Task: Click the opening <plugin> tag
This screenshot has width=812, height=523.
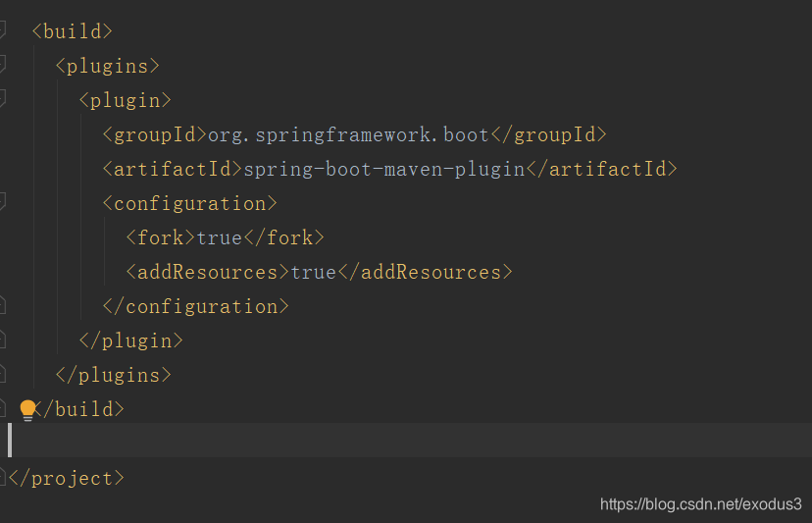Action: (126, 100)
